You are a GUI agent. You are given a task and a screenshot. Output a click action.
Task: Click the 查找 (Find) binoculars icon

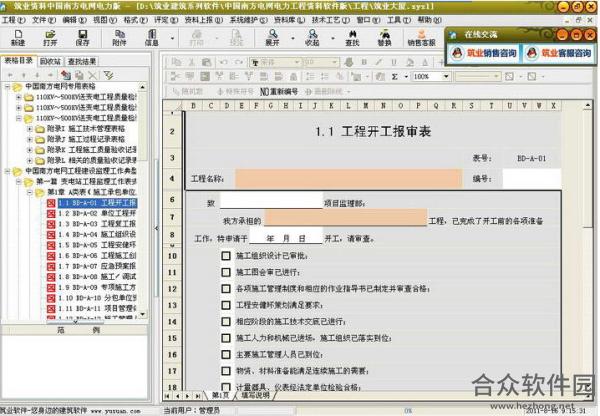[x=352, y=35]
